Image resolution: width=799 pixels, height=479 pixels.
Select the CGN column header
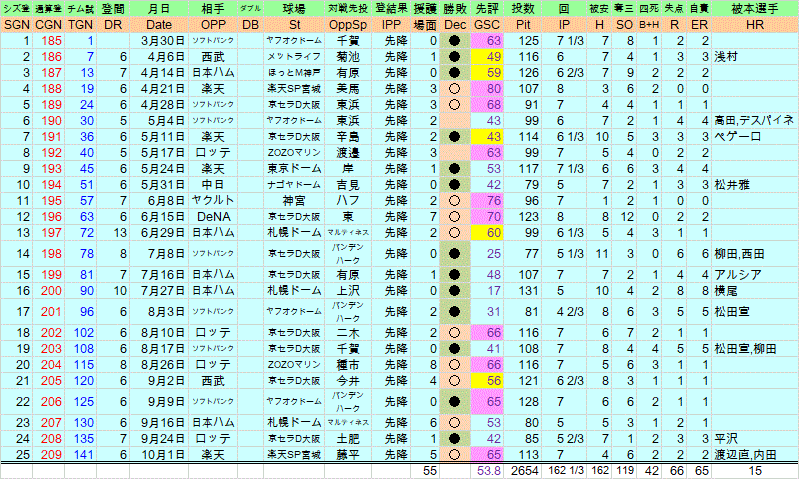coord(48,25)
